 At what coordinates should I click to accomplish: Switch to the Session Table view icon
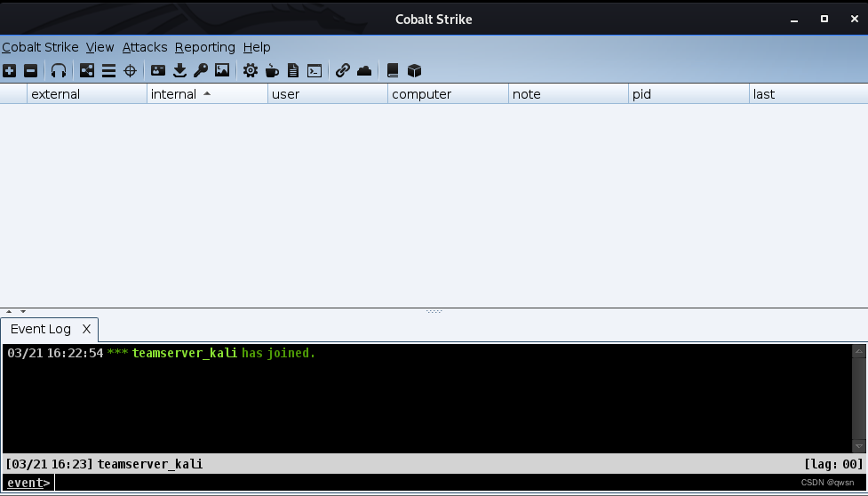coord(108,71)
